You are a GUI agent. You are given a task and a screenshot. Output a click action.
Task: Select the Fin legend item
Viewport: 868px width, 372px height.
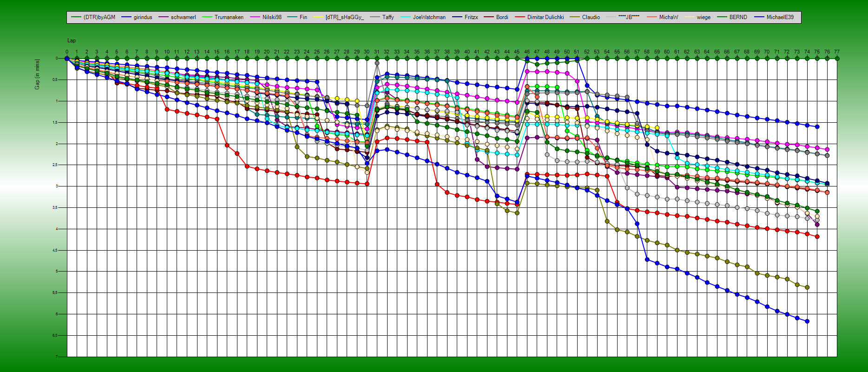303,17
